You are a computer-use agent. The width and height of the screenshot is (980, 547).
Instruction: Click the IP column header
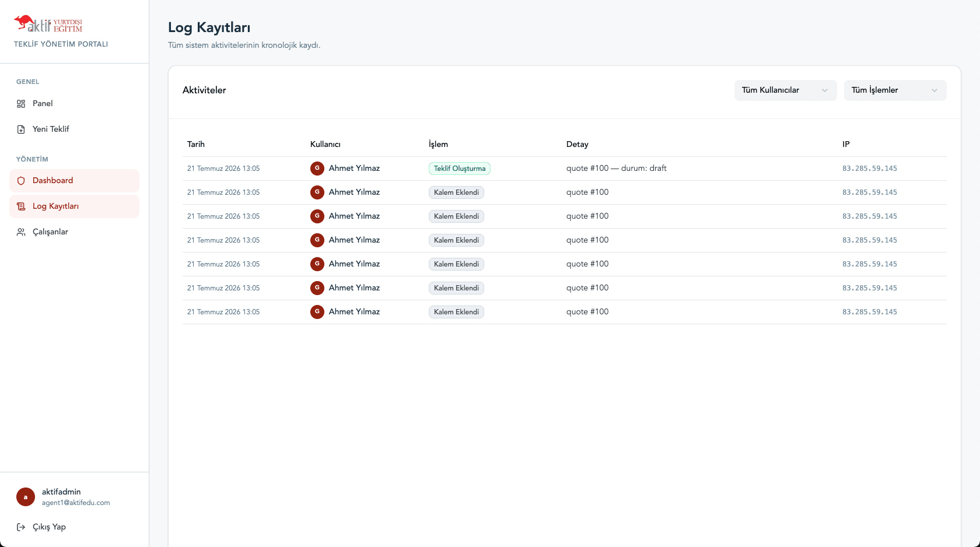point(846,144)
